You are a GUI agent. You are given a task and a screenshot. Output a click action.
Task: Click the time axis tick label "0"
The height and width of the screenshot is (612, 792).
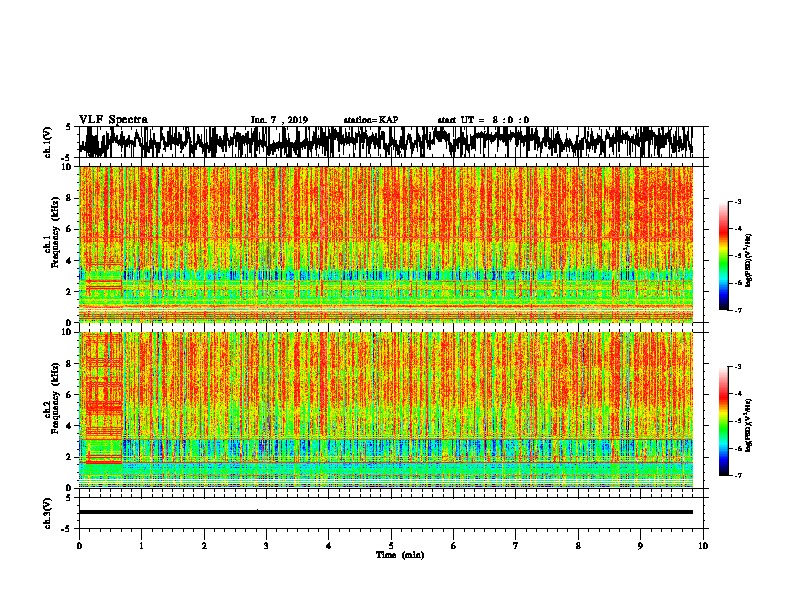pyautogui.click(x=79, y=546)
